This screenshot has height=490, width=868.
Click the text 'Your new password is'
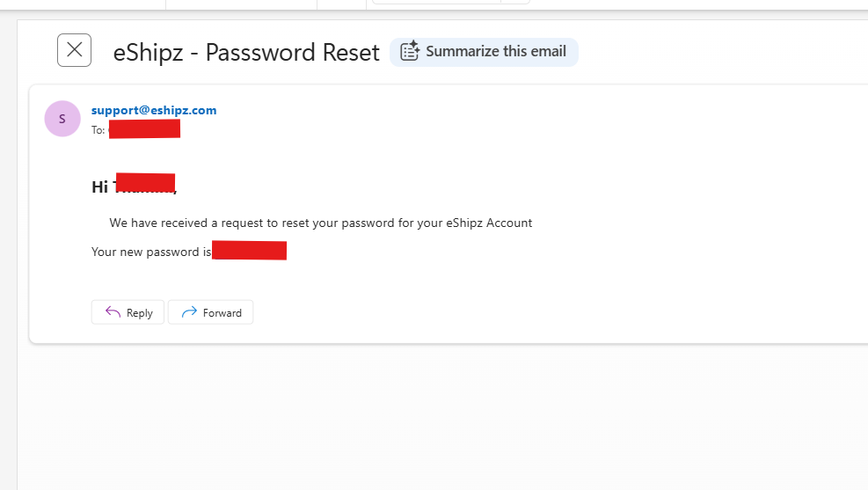151,252
